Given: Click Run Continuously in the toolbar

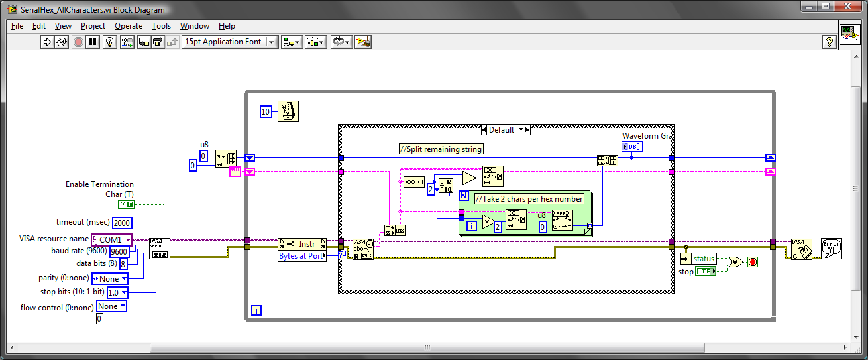Looking at the screenshot, I should (62, 42).
